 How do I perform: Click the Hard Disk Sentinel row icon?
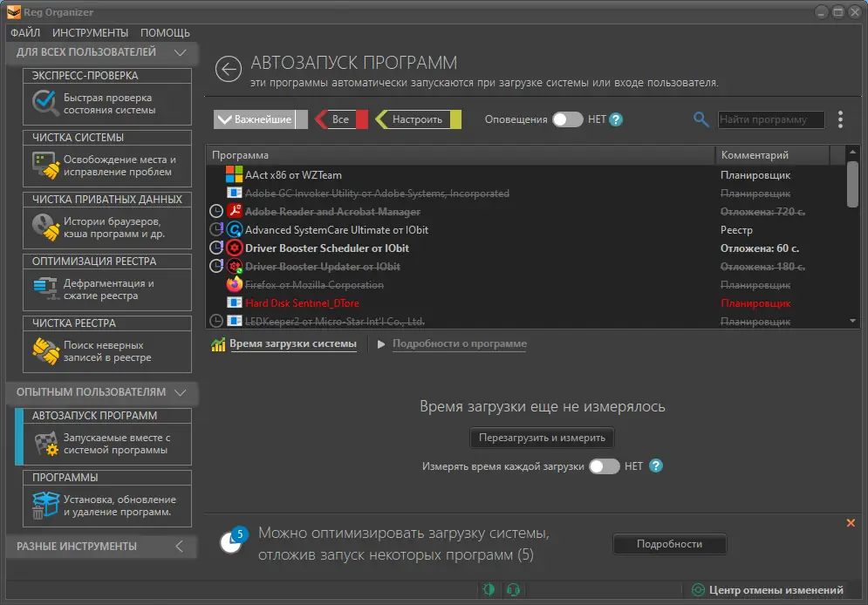point(235,303)
